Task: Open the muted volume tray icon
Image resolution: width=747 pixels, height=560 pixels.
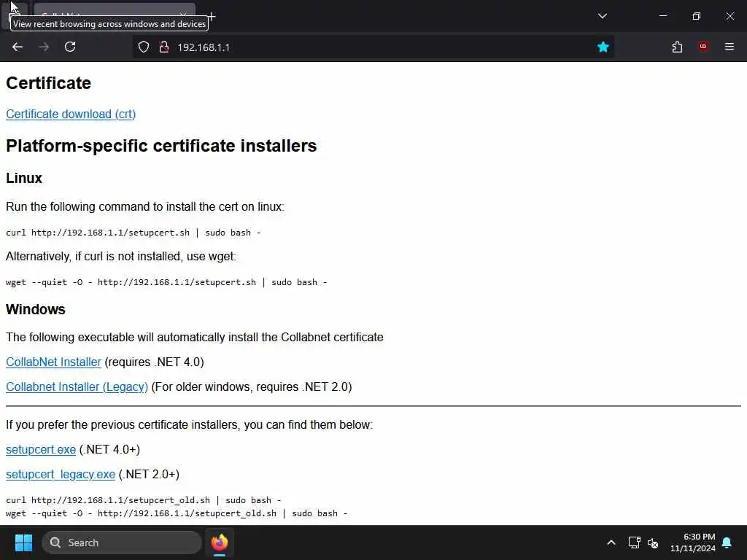Action: point(653,542)
